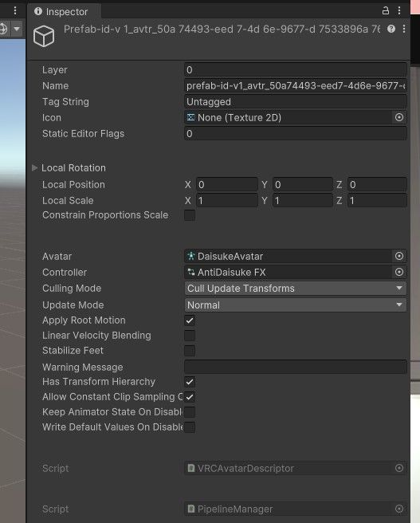Open the prefab header's help icon
420x523 pixels.
[x=391, y=29]
